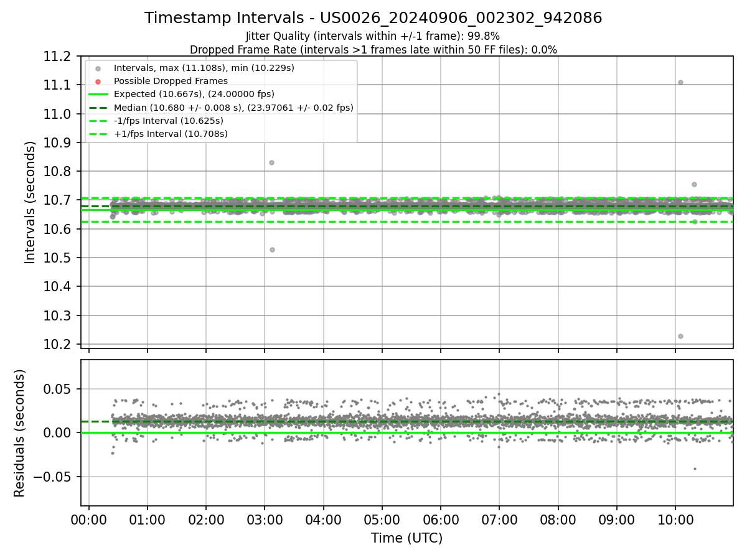Click legend entry Median (10.680 +/- 0.008 s)
Image resolution: width=747 pixels, height=560 pixels.
pos(233,108)
